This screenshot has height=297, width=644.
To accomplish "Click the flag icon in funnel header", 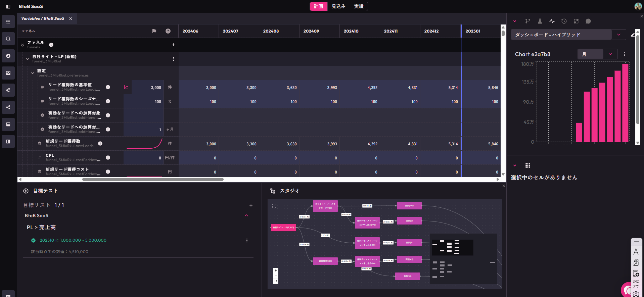I will click(154, 31).
